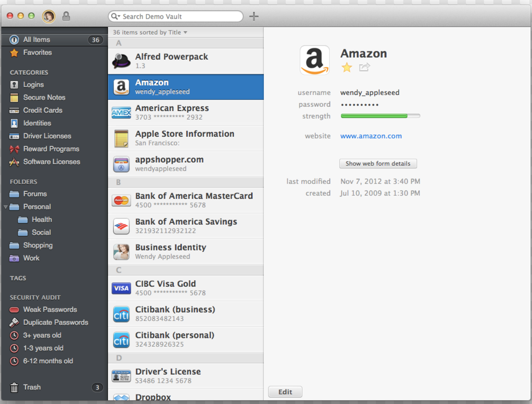The width and height of the screenshot is (532, 404).
Task: Click the All Items count badge 36
Action: tap(95, 40)
